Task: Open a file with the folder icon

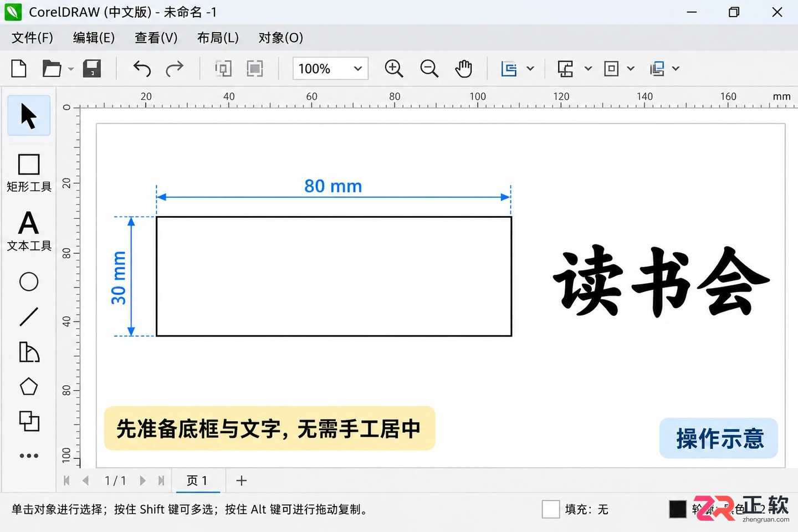Action: pos(52,69)
